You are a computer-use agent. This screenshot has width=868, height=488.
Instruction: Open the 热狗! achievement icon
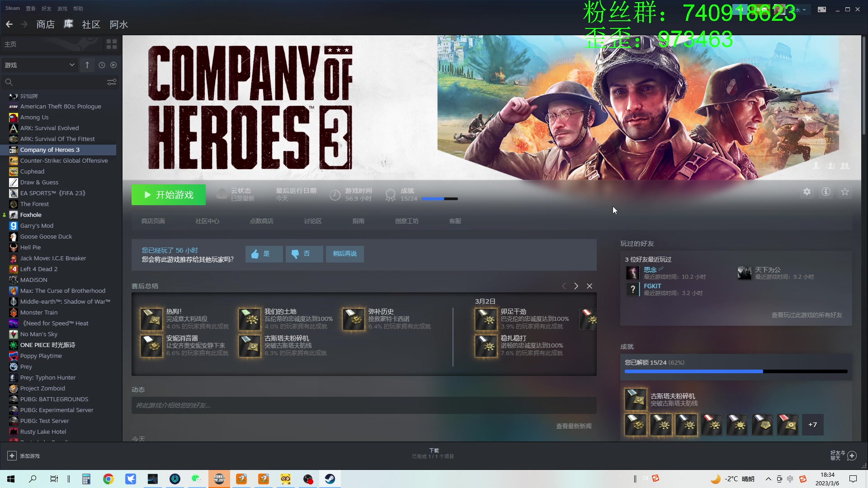click(x=151, y=319)
